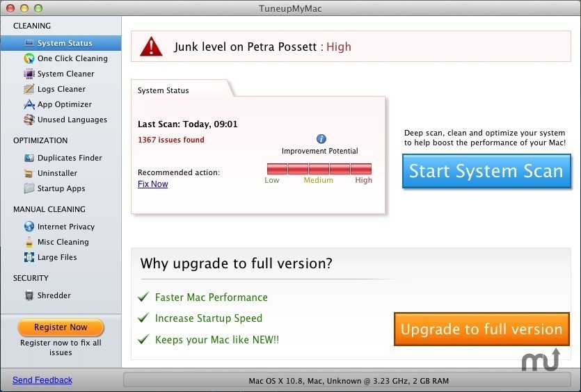Click the Shredder trash icon
The width and height of the screenshot is (581, 392).
[29, 295]
